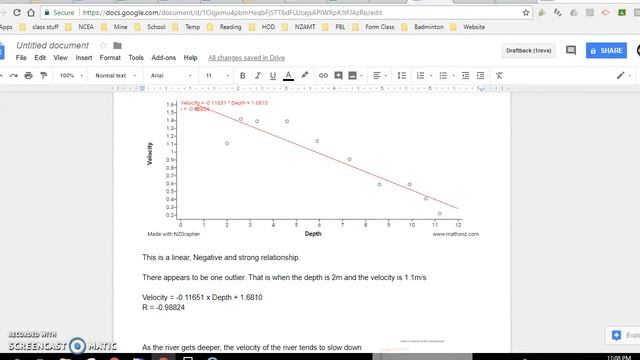The height and width of the screenshot is (360, 640).
Task: Open the text color picker
Action: point(288,76)
